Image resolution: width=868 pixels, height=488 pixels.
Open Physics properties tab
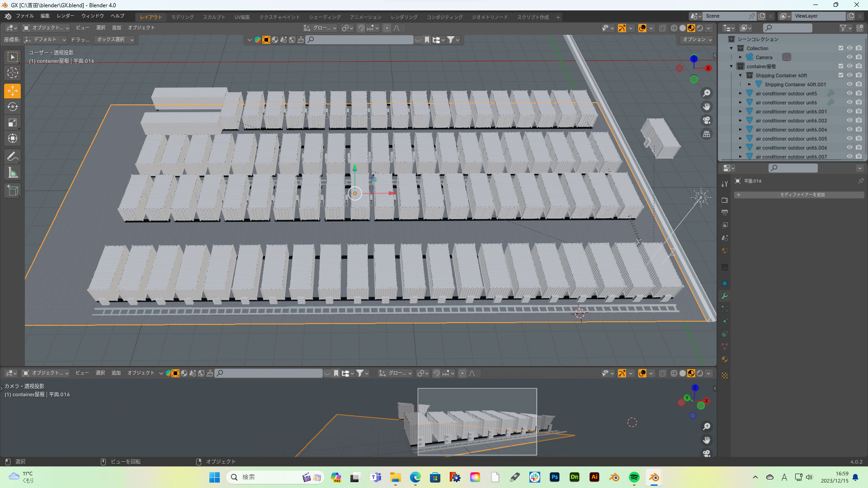[725, 321]
